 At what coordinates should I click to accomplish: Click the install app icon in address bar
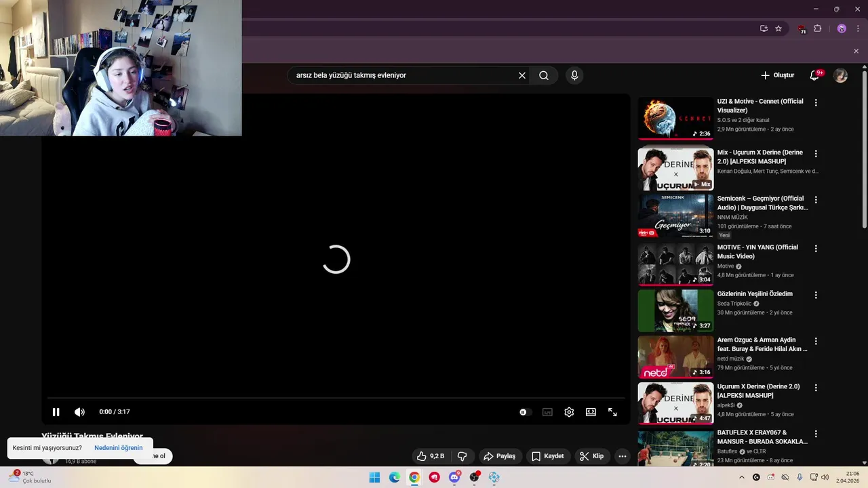pos(764,28)
